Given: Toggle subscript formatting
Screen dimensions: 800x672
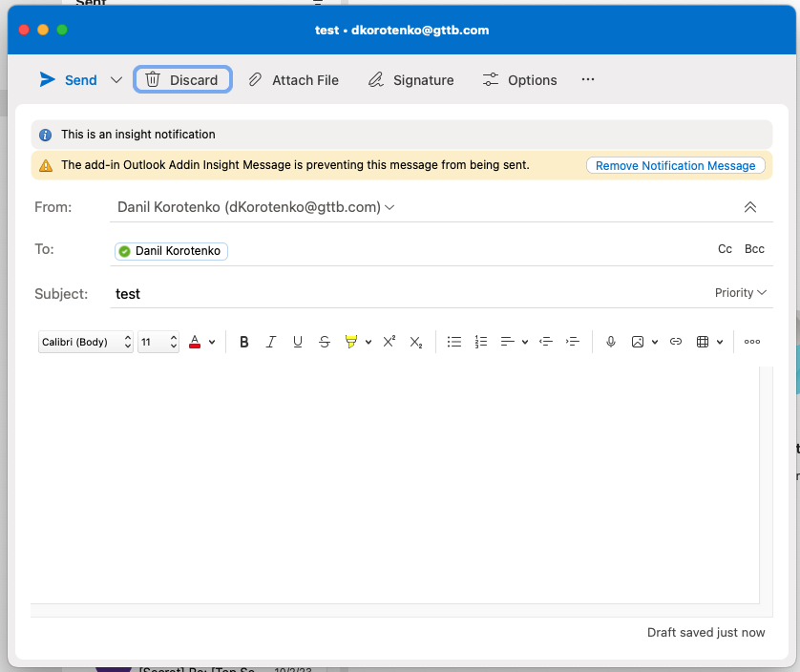Looking at the screenshot, I should (x=415, y=341).
